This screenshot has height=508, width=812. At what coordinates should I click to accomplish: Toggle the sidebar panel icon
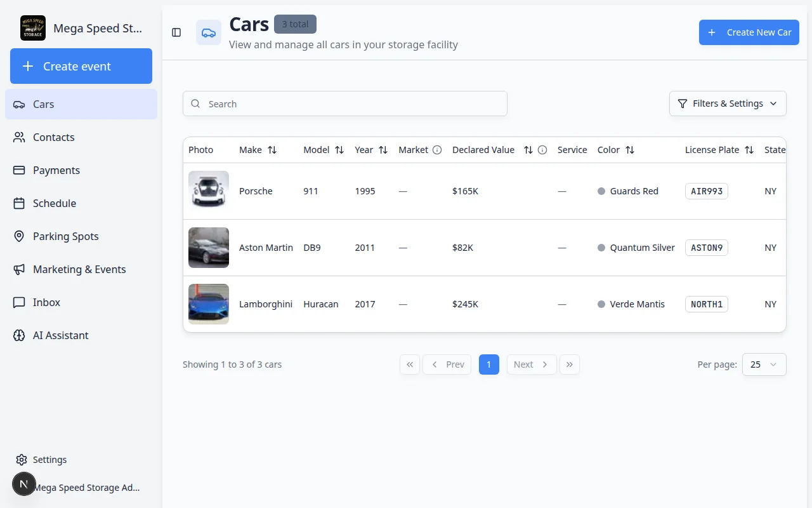(x=176, y=32)
